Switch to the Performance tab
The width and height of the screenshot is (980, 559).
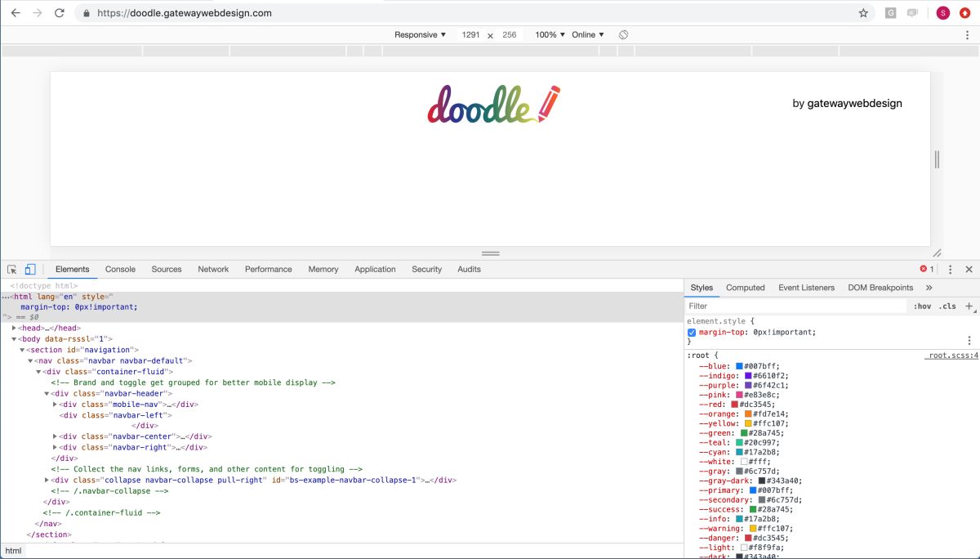tap(268, 269)
